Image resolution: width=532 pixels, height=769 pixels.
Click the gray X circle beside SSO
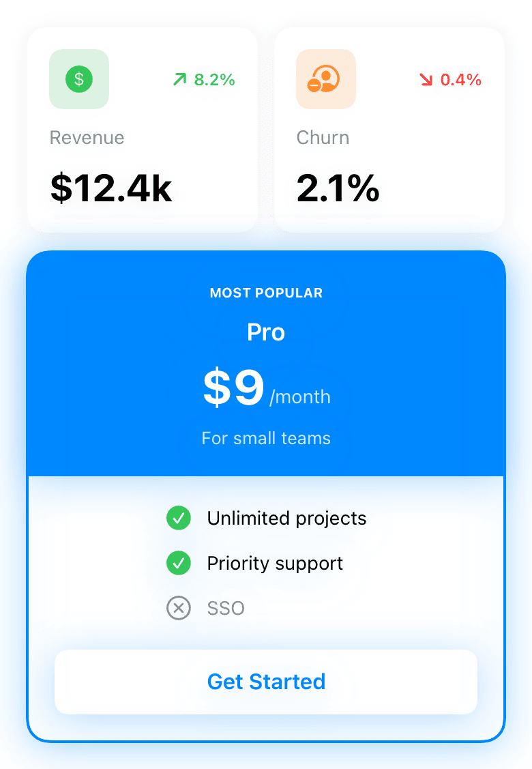point(179,608)
